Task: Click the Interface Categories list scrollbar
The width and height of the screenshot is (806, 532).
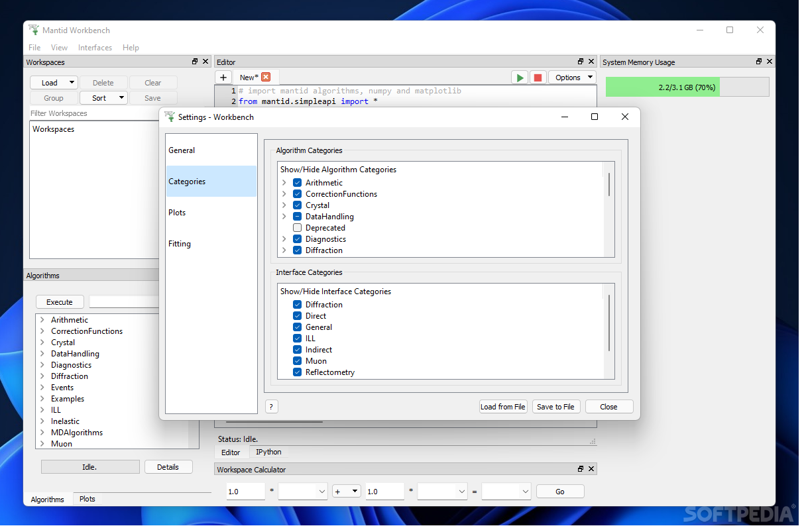Action: point(608,323)
